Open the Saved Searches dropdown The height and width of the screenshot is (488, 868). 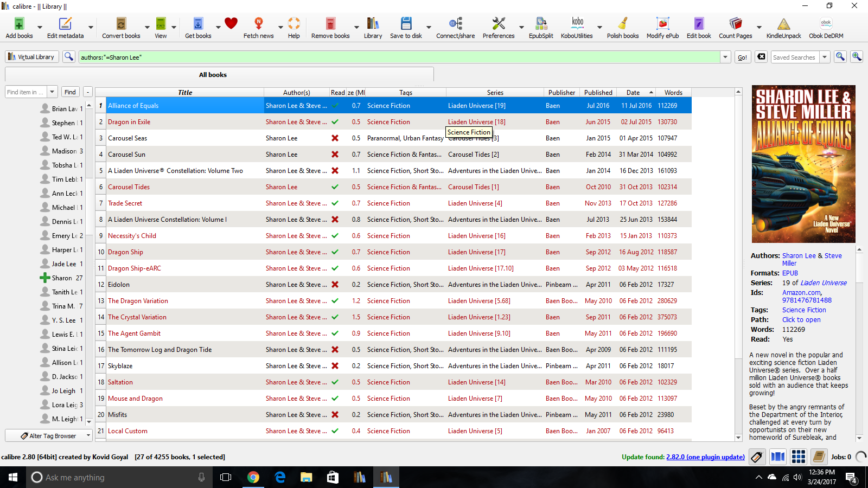[825, 57]
